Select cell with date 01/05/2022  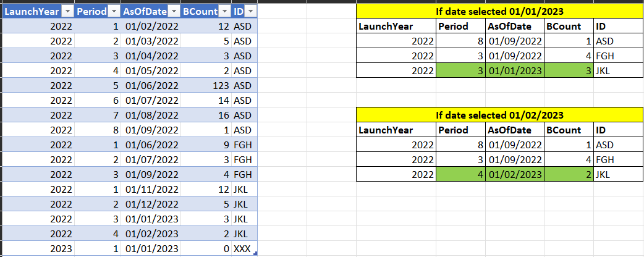click(151, 70)
